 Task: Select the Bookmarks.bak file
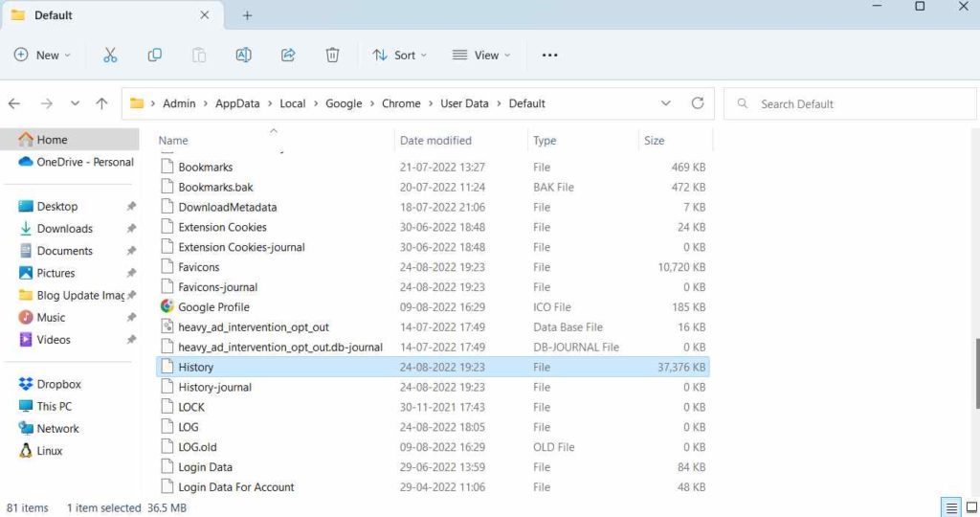coord(433,187)
